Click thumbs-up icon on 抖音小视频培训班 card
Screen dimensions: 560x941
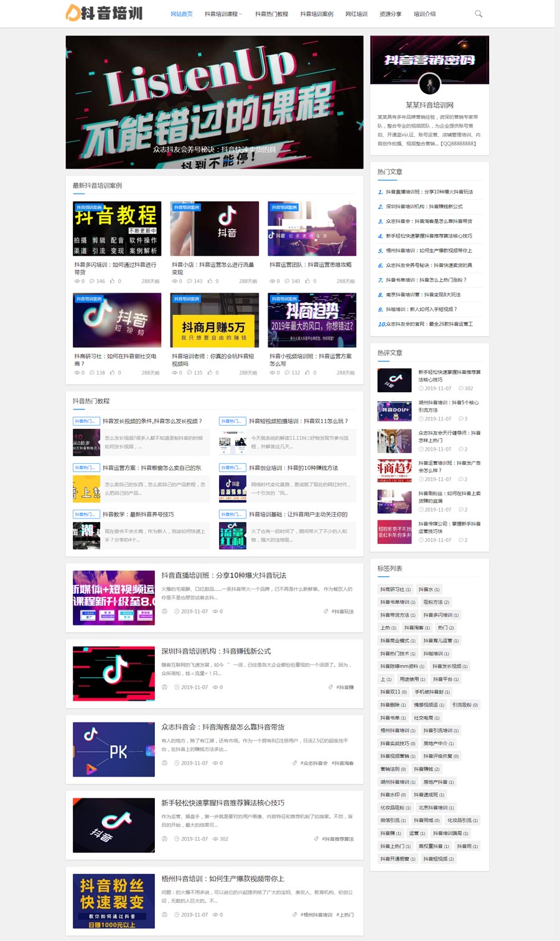pyautogui.click(x=308, y=373)
